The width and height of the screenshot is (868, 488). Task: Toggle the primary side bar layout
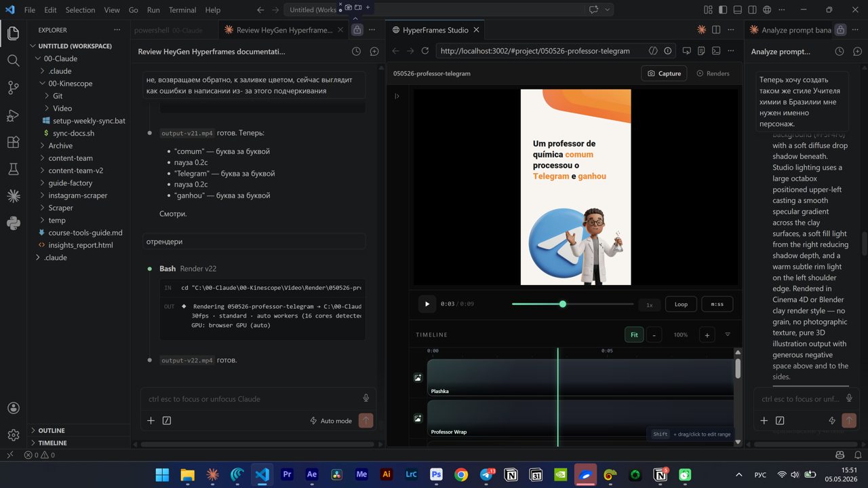pyautogui.click(x=723, y=10)
